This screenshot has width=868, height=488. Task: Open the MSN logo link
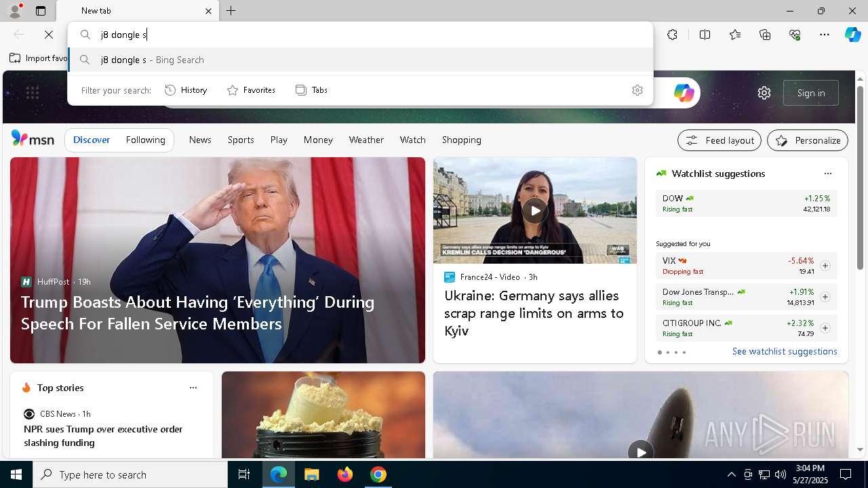coord(33,139)
